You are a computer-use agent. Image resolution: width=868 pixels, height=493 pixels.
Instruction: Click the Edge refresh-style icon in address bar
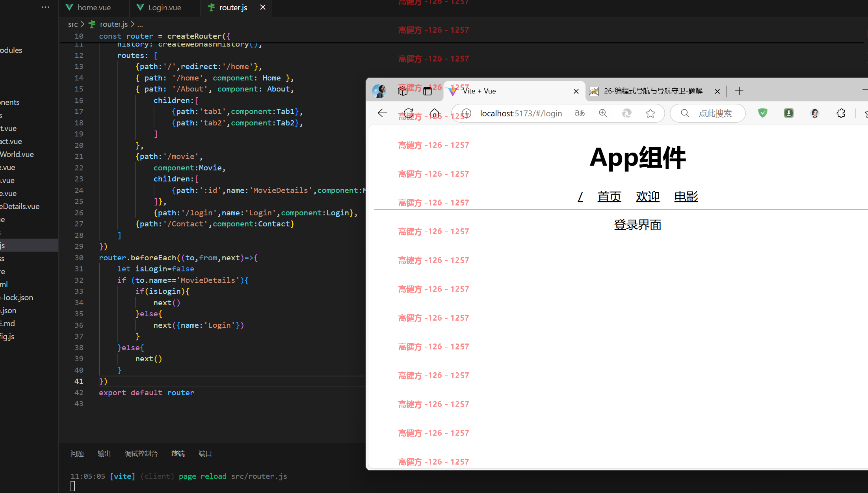coord(626,113)
